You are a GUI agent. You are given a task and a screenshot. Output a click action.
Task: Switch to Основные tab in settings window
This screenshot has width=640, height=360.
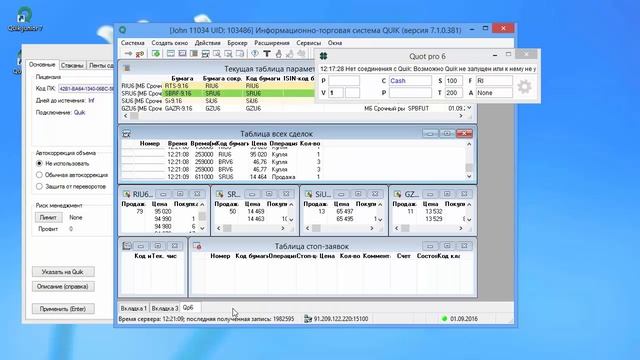(x=42, y=64)
